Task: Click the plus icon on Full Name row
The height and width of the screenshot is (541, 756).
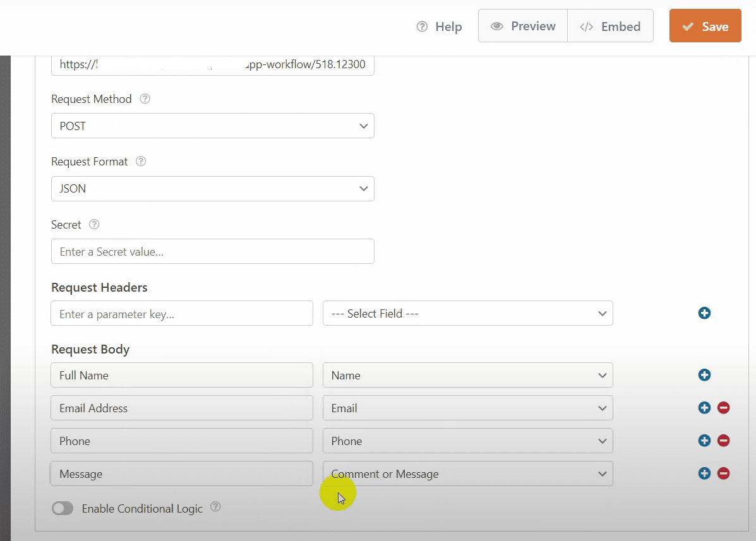Action: pyautogui.click(x=704, y=375)
